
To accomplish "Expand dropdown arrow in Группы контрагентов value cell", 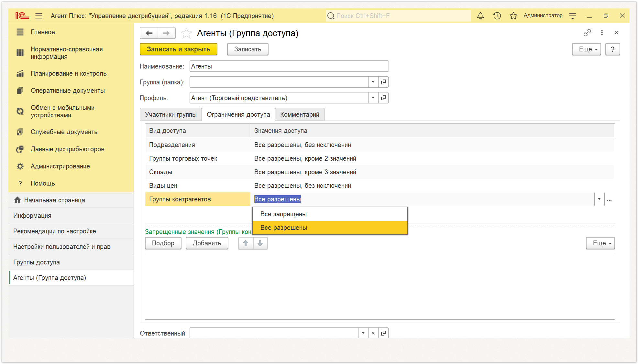I will [599, 199].
